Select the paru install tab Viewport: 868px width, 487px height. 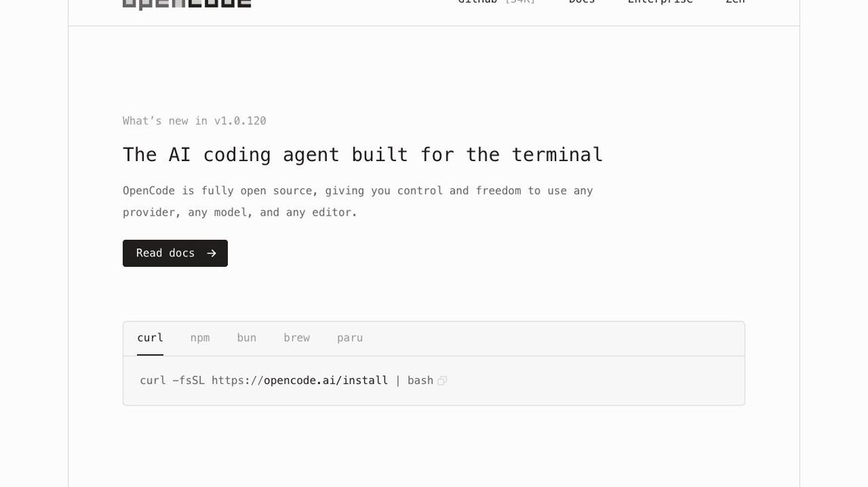350,338
